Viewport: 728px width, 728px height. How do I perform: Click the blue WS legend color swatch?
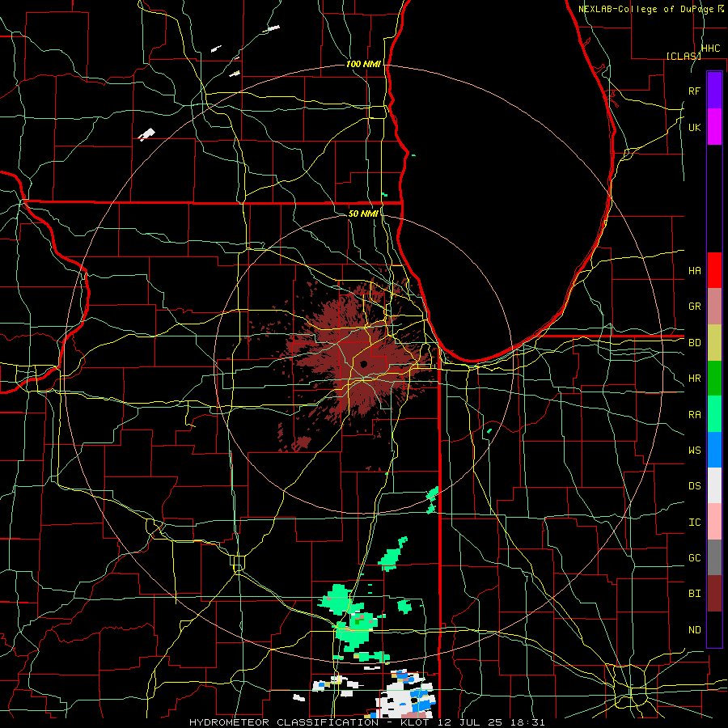point(714,450)
